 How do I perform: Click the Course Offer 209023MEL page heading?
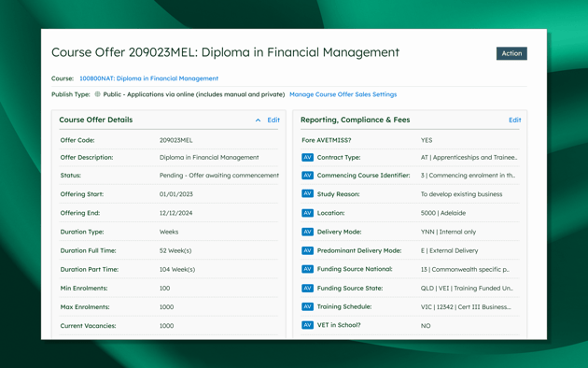point(225,52)
